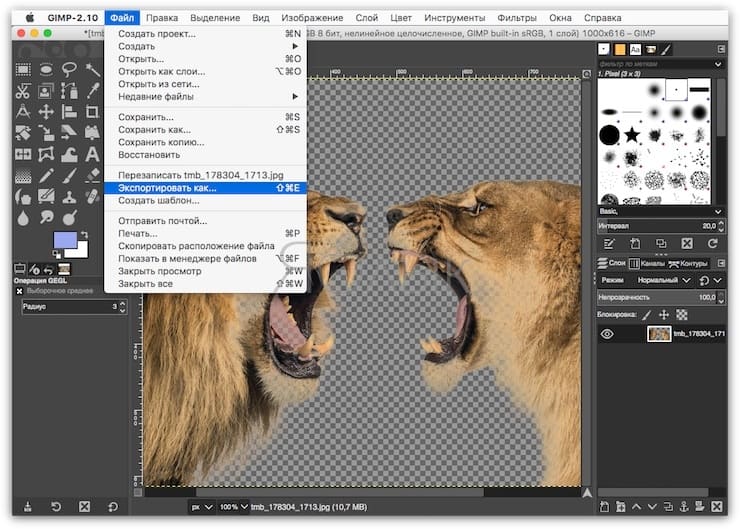Open layer mode Нормальный dropdown

coord(664,280)
